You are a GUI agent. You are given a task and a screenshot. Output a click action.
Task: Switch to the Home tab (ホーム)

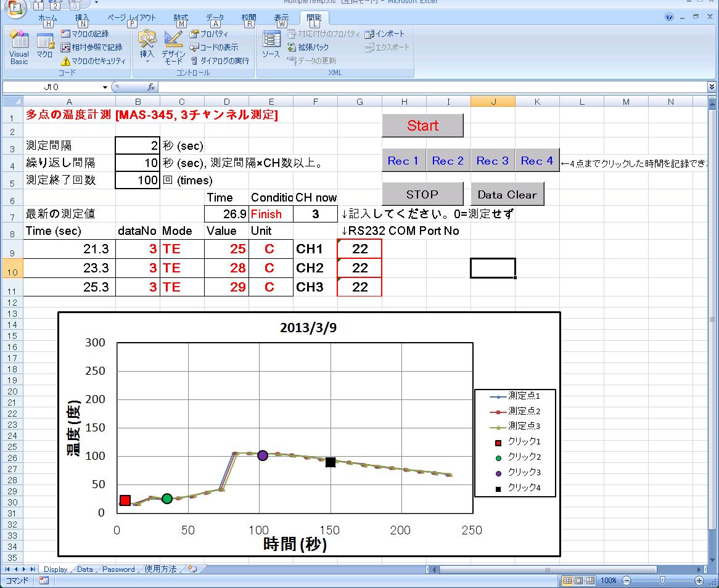[x=47, y=18]
